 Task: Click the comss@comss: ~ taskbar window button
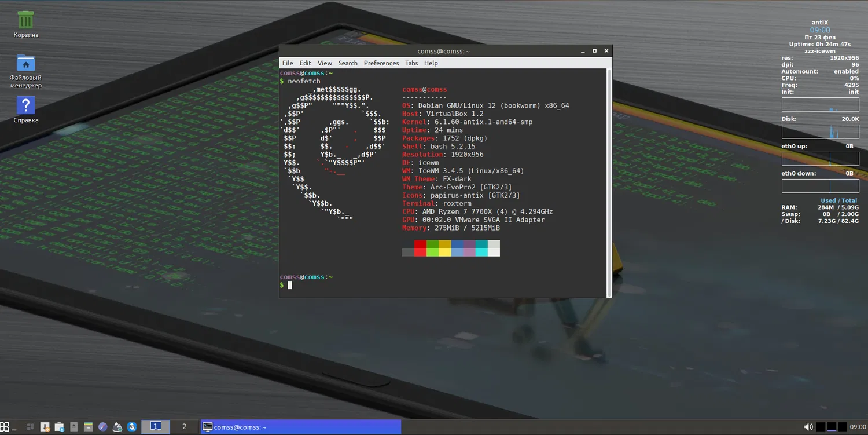[301, 427]
